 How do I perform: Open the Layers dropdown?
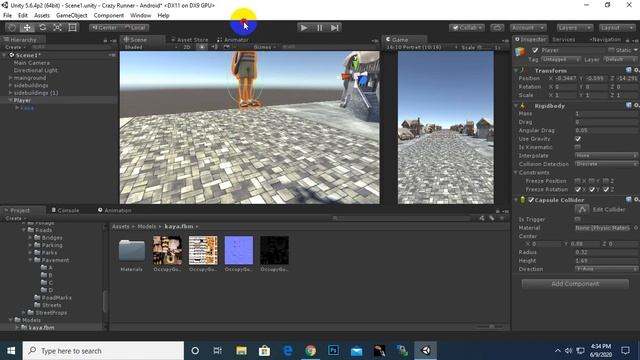(575, 28)
